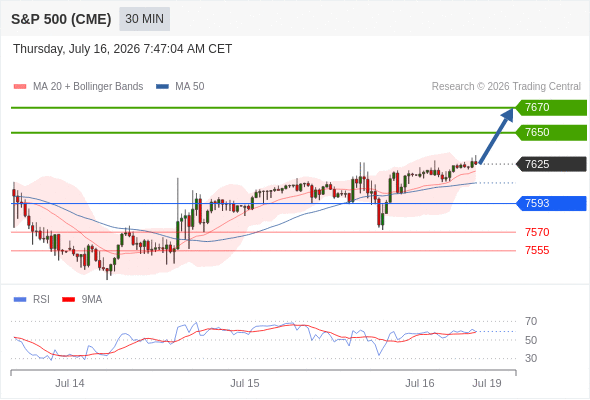Click the blue MA 50 legend swatch
The width and height of the screenshot is (590, 400).
pyautogui.click(x=162, y=87)
